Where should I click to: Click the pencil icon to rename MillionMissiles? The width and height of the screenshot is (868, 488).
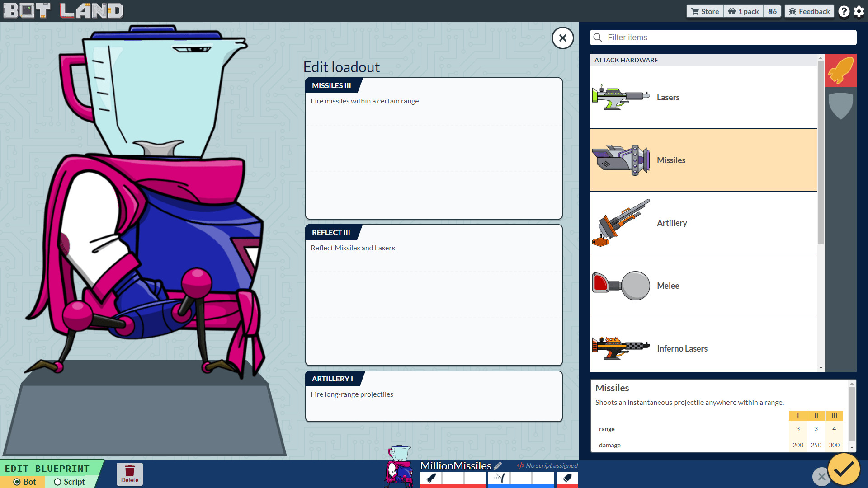coord(499,465)
